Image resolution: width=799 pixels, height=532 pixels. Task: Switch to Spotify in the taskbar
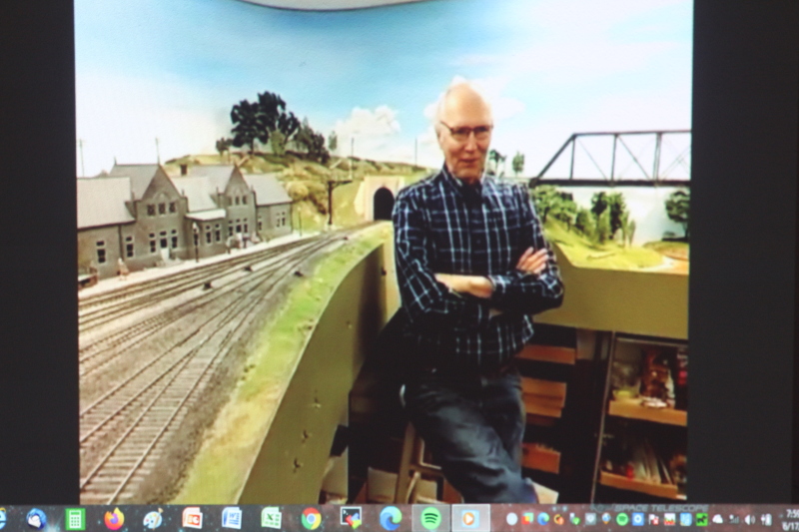[x=430, y=518]
